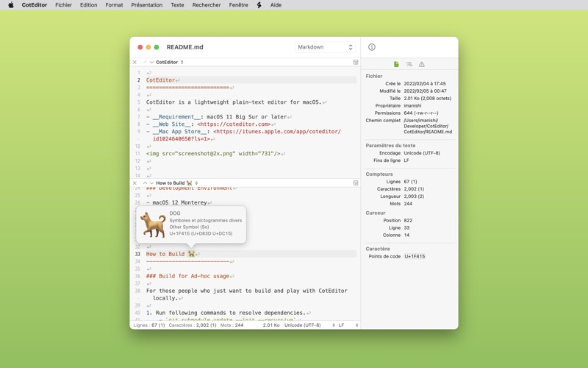Jump to next outline item in top pane
Image resolution: width=588 pixels, height=368 pixels.
click(x=151, y=63)
